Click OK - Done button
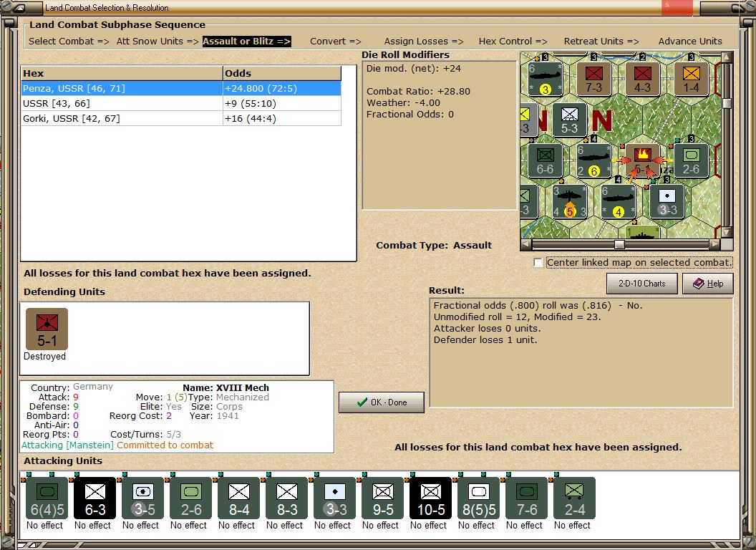The height and width of the screenshot is (550, 756). click(x=382, y=402)
